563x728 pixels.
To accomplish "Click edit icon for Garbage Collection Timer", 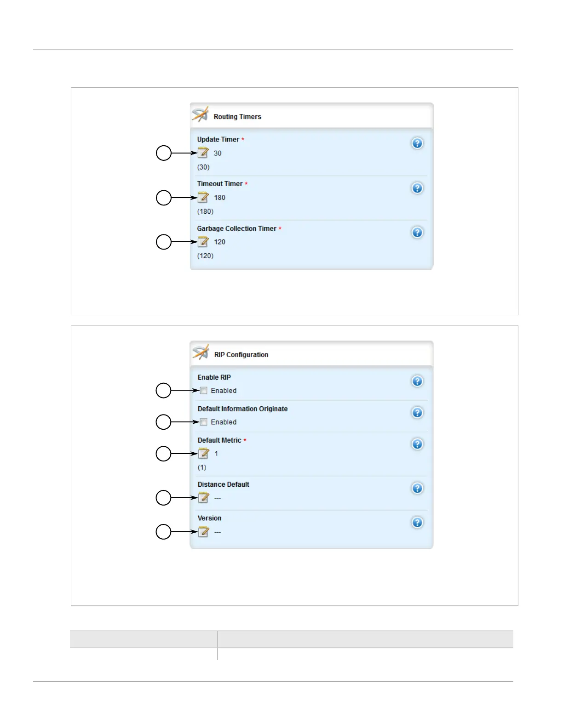I will point(203,242).
